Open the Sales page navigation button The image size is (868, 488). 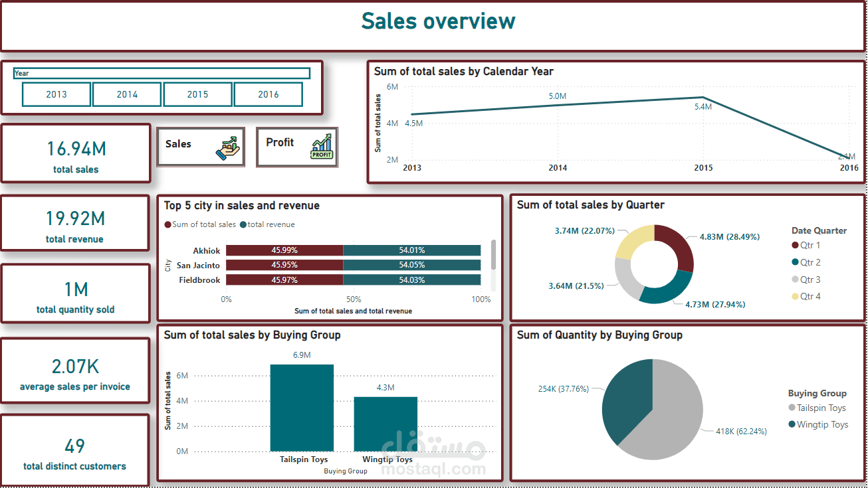pyautogui.click(x=201, y=147)
